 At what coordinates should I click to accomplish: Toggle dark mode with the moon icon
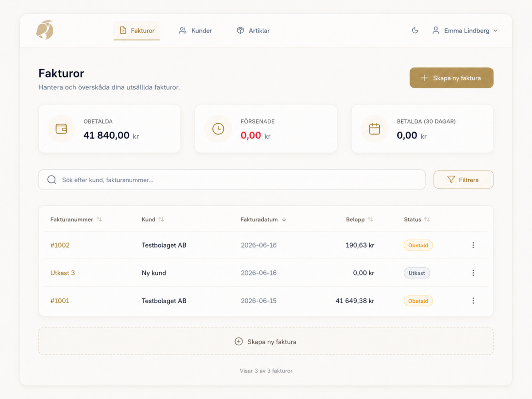(415, 31)
